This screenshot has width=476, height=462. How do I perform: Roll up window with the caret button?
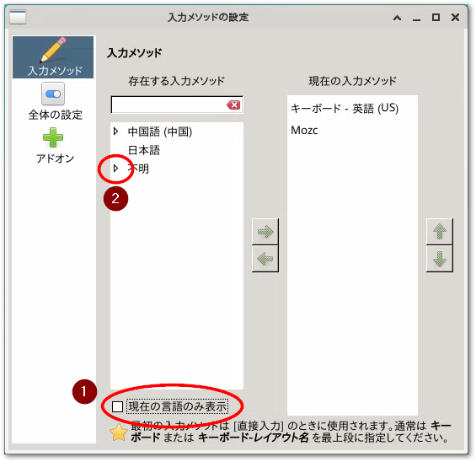coord(397,18)
